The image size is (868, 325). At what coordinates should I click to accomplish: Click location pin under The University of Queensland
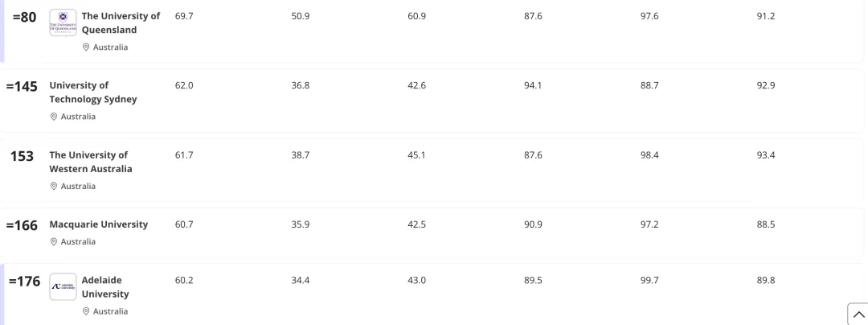point(85,47)
